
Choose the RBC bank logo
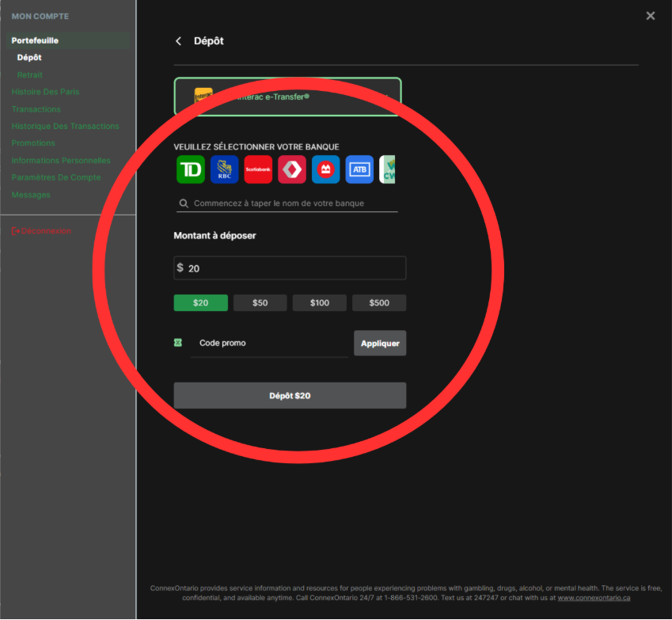(225, 169)
